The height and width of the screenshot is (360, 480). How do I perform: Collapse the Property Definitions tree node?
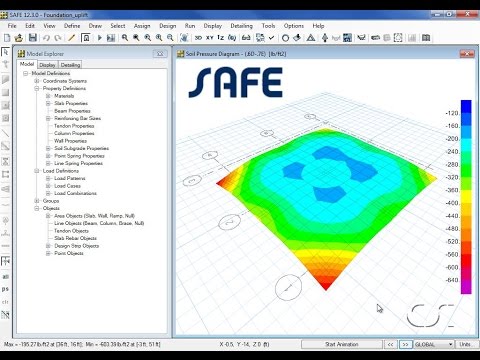click(37, 88)
